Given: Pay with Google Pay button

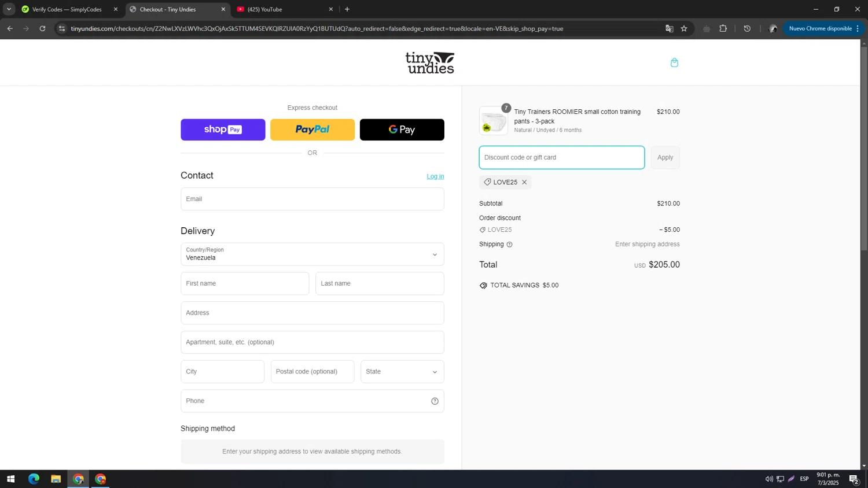Looking at the screenshot, I should (x=402, y=130).
